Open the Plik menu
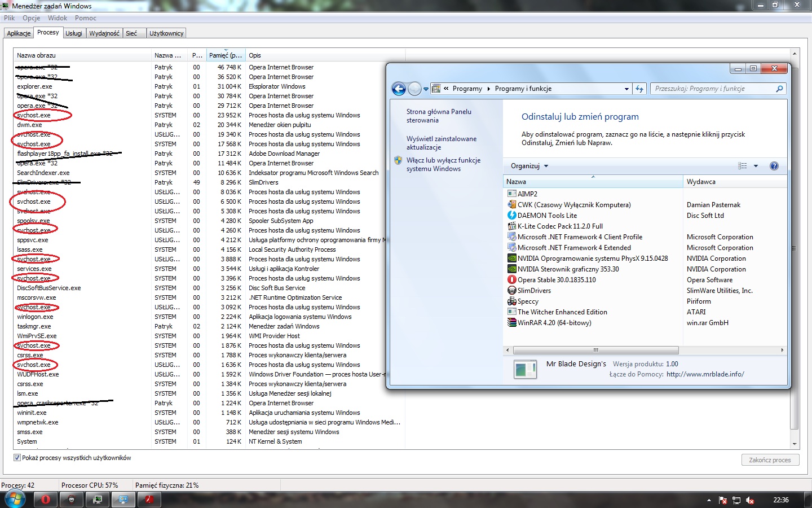812x508 pixels. pyautogui.click(x=10, y=18)
